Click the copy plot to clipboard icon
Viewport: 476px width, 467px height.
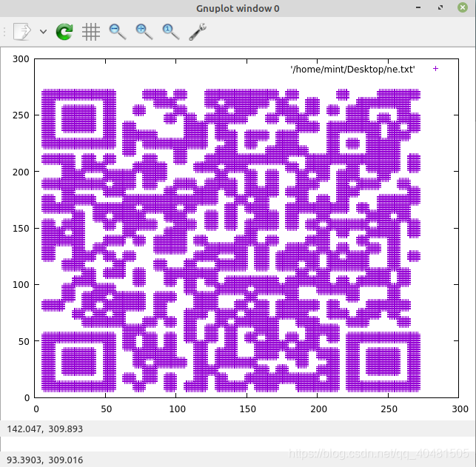pos(22,32)
